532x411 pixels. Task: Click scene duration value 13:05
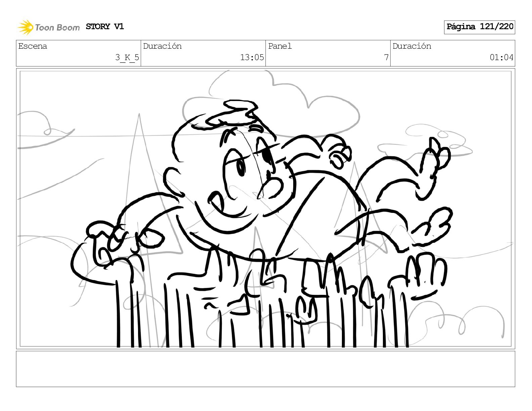[252, 57]
